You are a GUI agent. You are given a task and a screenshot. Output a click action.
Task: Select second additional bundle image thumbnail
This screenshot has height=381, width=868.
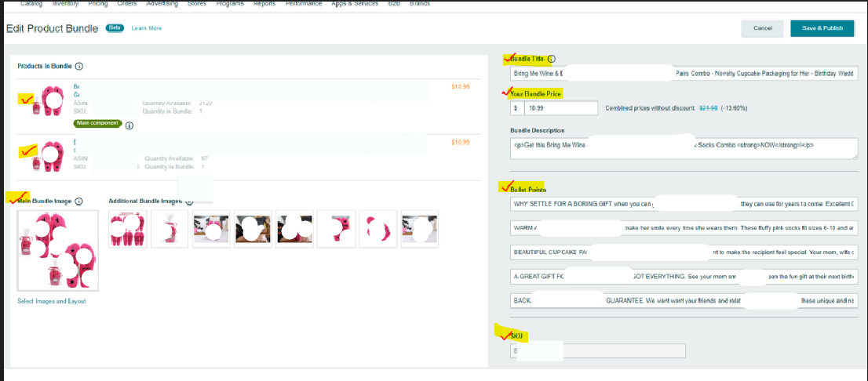[x=170, y=229]
